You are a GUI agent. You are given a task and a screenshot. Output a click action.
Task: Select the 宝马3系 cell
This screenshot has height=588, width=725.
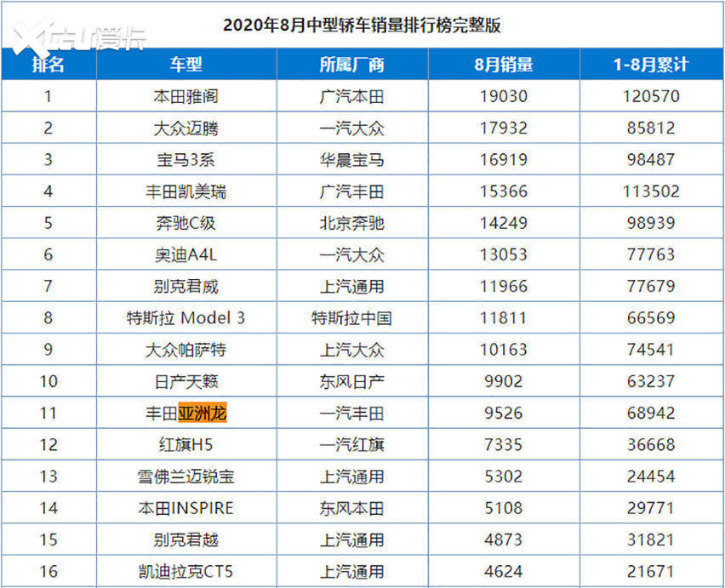pyautogui.click(x=186, y=159)
